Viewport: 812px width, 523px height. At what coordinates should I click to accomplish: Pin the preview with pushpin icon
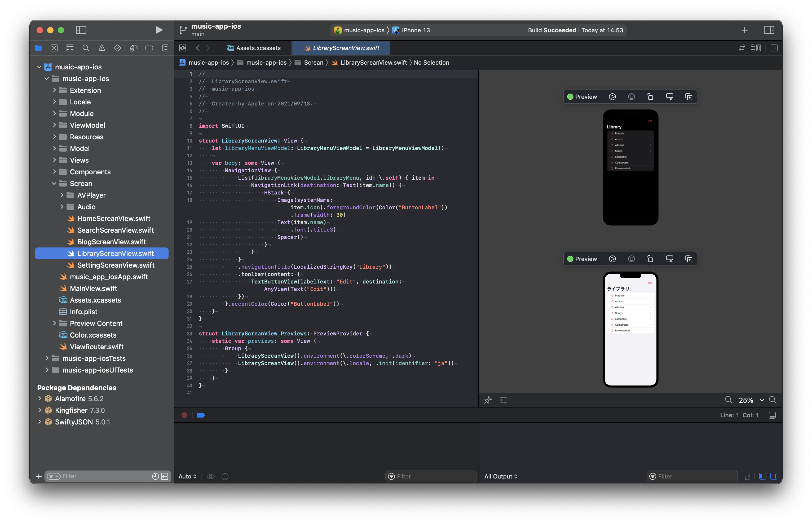(488, 400)
